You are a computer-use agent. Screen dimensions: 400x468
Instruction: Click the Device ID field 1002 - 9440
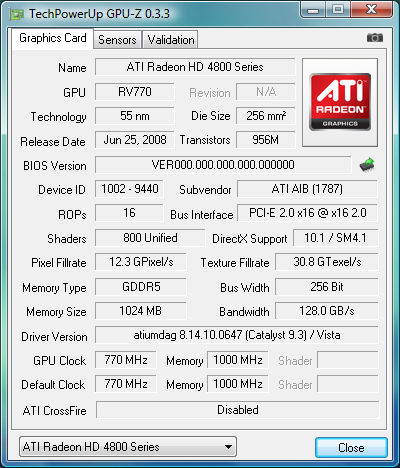pyautogui.click(x=129, y=189)
